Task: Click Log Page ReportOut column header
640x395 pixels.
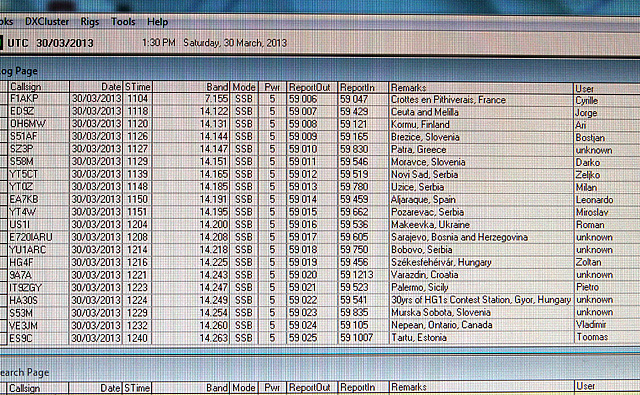Action: tap(312, 87)
